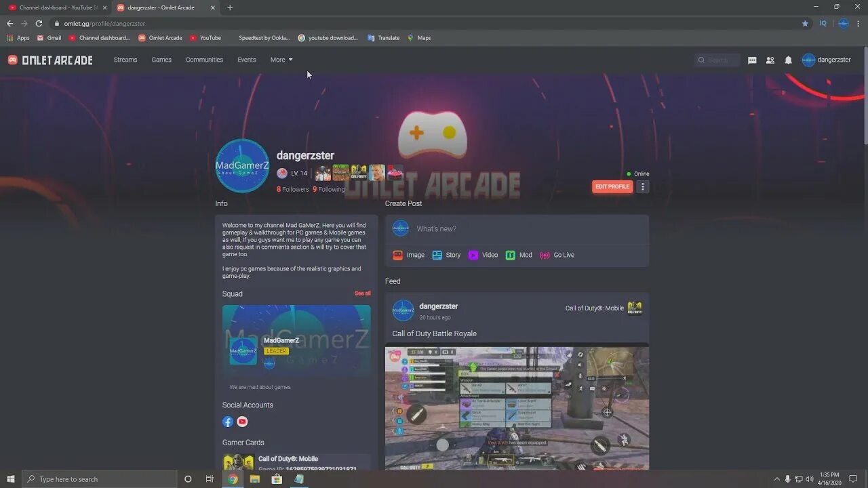Screen dimensions: 868x488
Task: Click the Call of Duty Mobile tag icon on post
Action: (x=635, y=308)
